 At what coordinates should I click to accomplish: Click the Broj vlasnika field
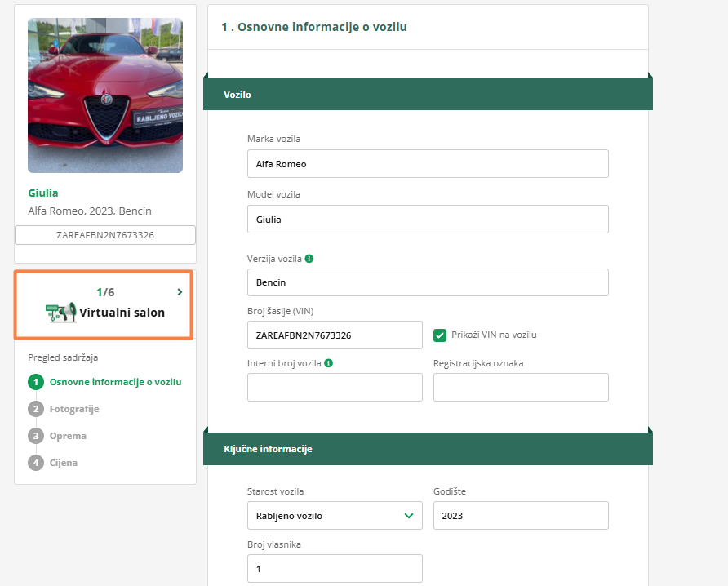(x=335, y=569)
